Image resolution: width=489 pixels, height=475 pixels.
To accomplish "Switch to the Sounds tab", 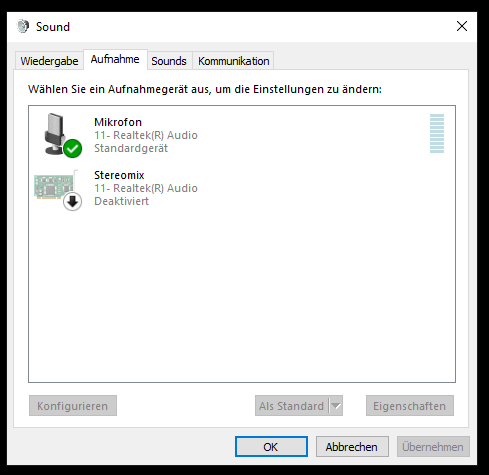I will (x=169, y=61).
